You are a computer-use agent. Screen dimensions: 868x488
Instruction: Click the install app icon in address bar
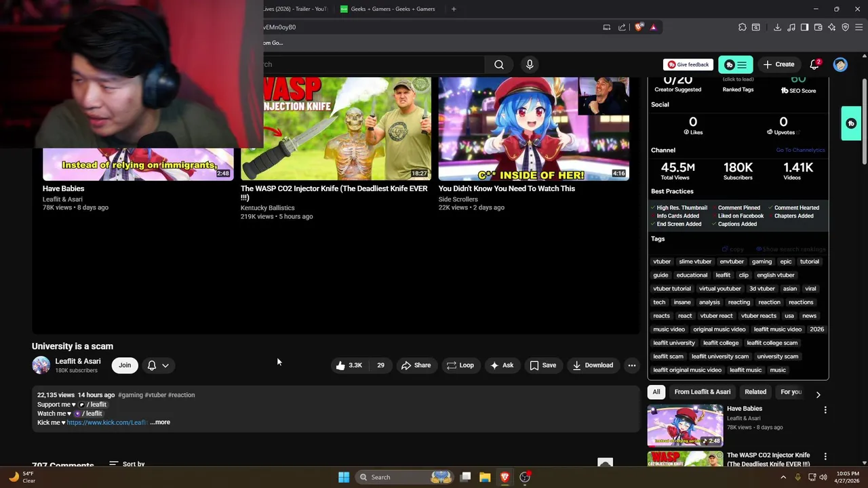[607, 27]
